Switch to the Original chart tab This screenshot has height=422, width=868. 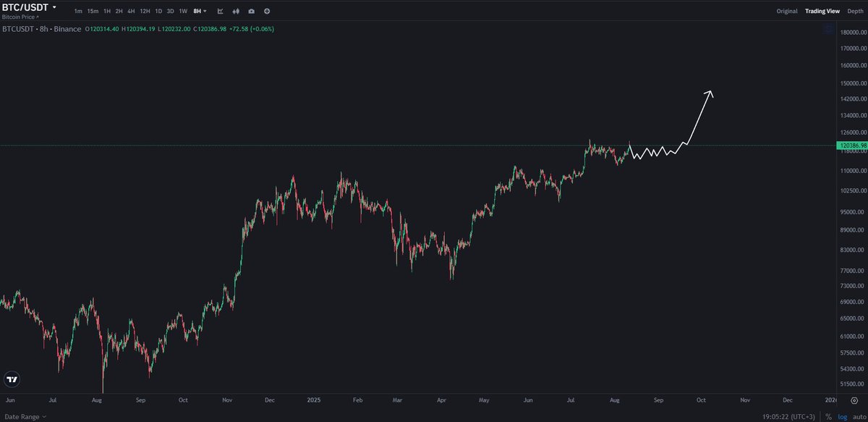click(x=787, y=11)
